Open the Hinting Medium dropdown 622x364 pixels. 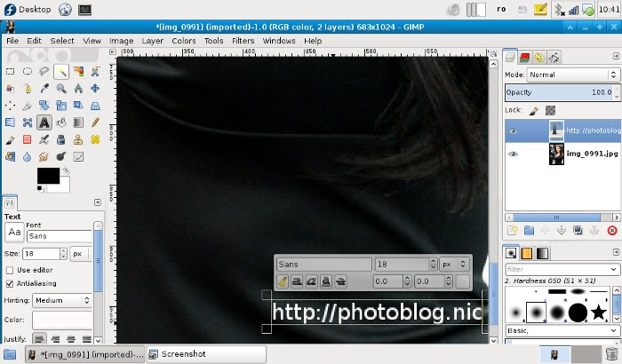click(63, 300)
